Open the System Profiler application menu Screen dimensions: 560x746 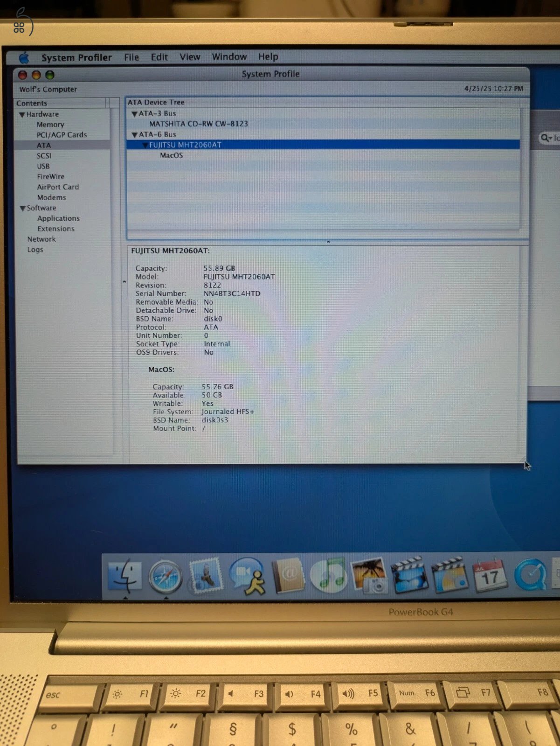(76, 58)
